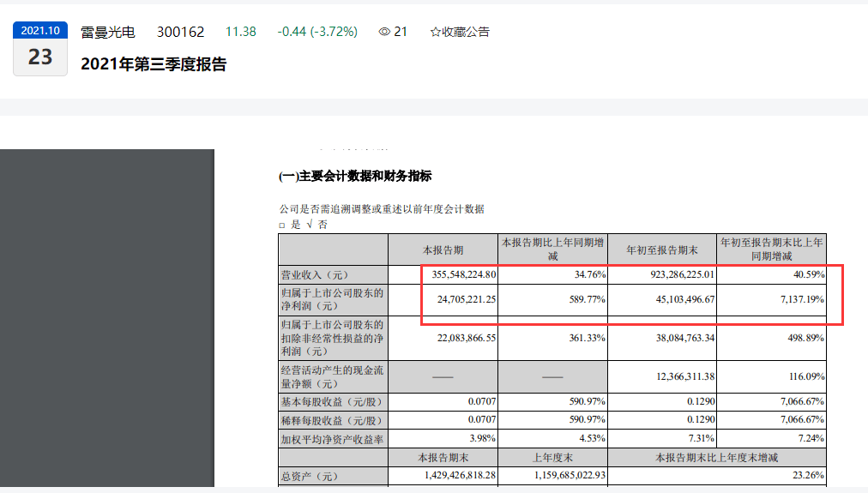Click the eye view count icon
This screenshot has height=493, width=868.
tap(384, 32)
